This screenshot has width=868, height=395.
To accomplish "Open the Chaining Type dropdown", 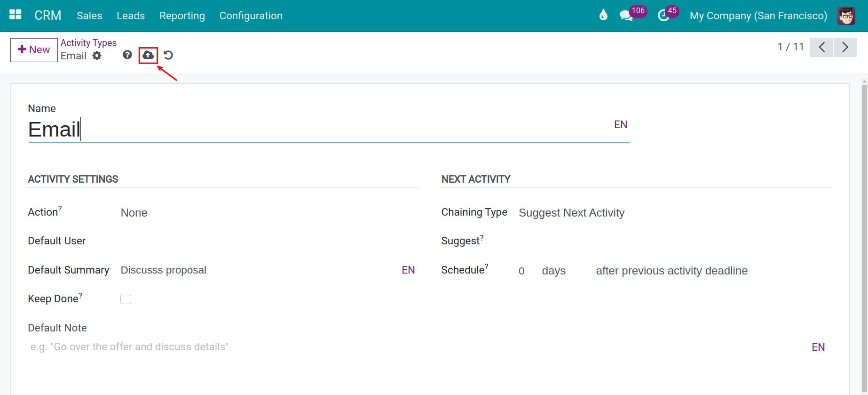I will pyautogui.click(x=675, y=213).
